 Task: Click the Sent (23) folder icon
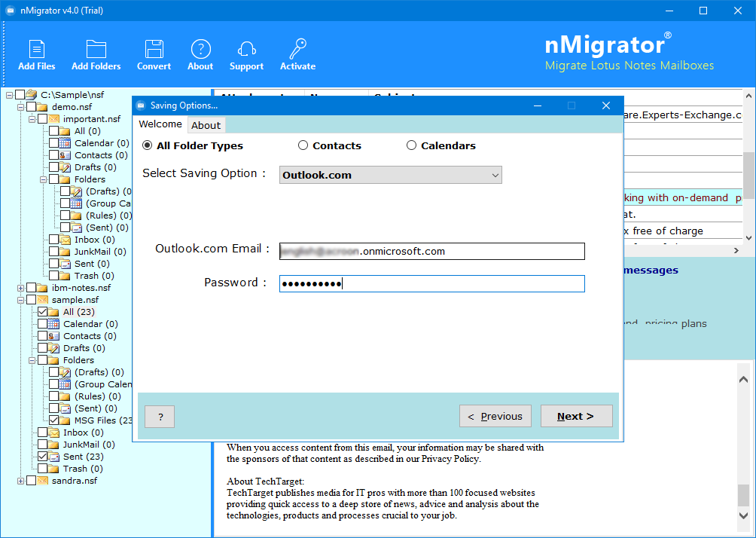pos(54,457)
